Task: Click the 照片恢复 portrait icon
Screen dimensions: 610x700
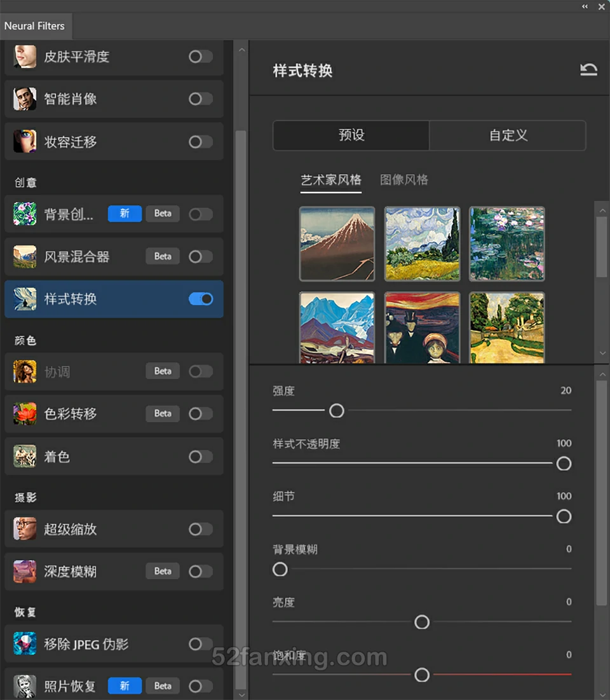Action: (x=25, y=686)
